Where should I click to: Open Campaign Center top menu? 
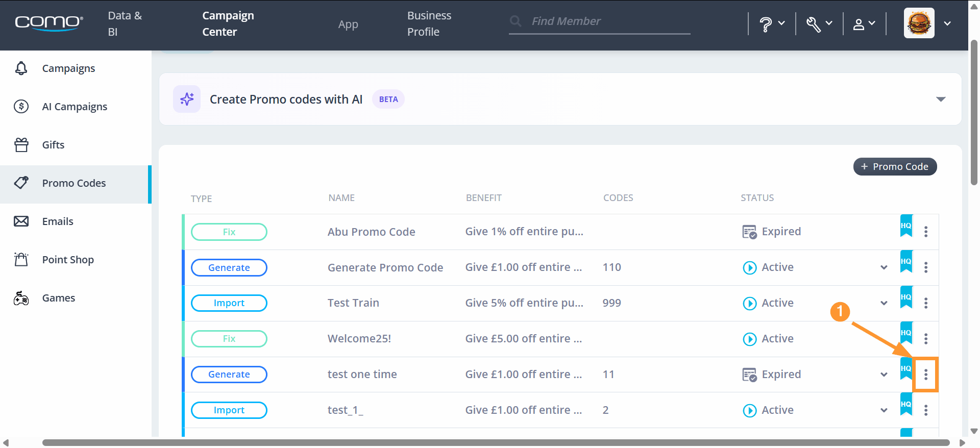[228, 23]
